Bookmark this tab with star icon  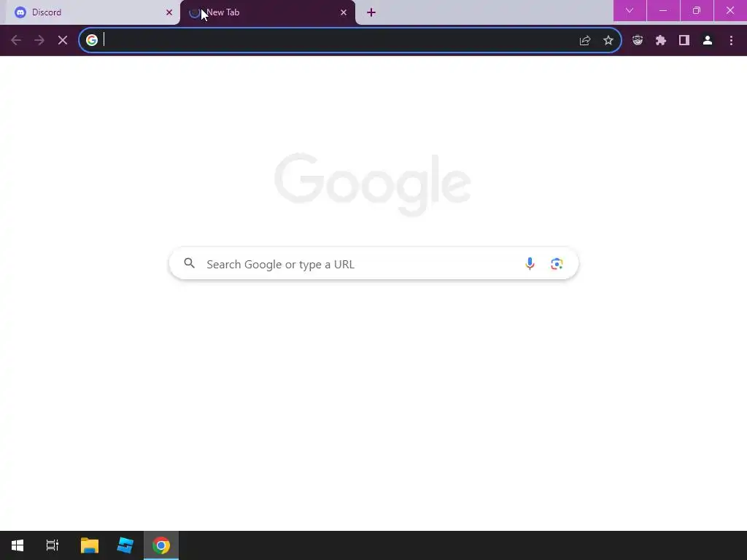(x=608, y=41)
